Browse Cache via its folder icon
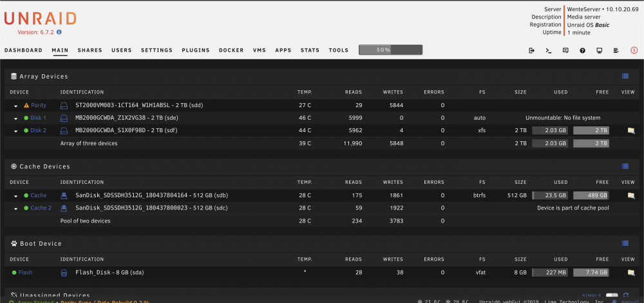The image size is (644, 303). pyautogui.click(x=631, y=196)
